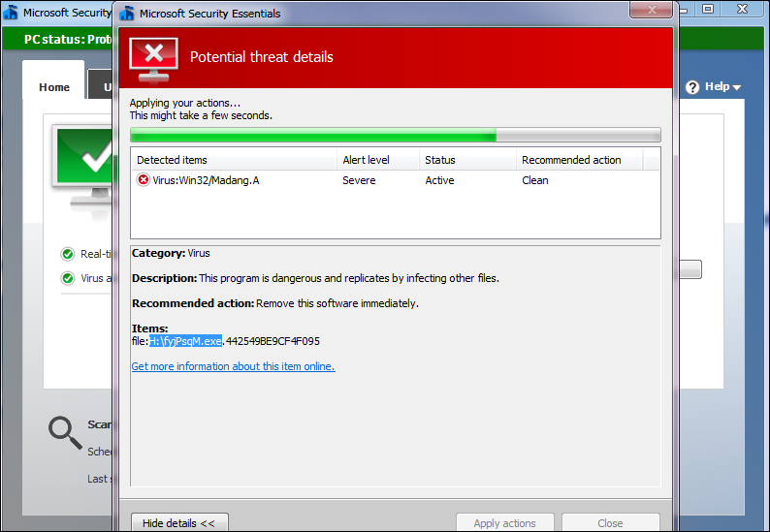Viewport: 770px width, 532px height.
Task: Click the magnifying glass scan icon
Action: [x=65, y=432]
